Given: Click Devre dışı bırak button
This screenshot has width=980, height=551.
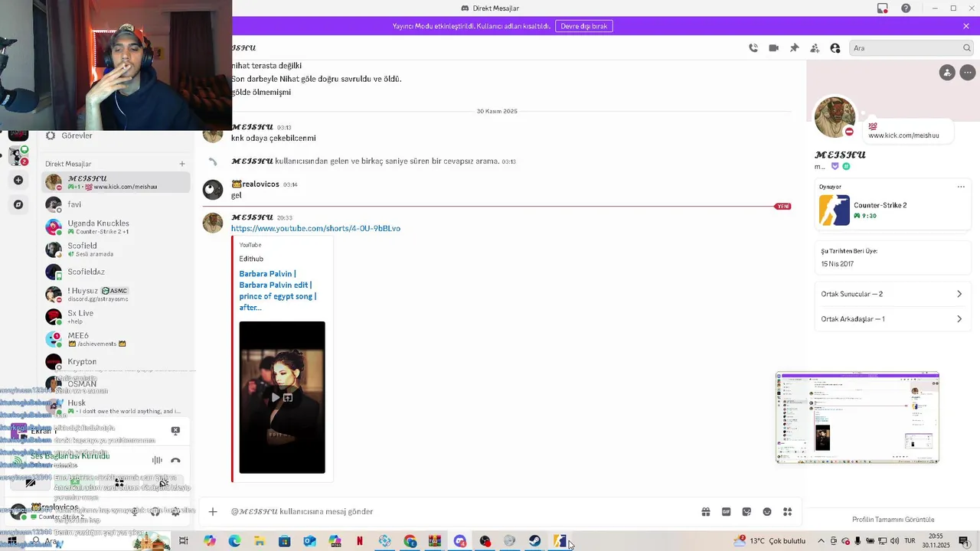Looking at the screenshot, I should coord(583,26).
